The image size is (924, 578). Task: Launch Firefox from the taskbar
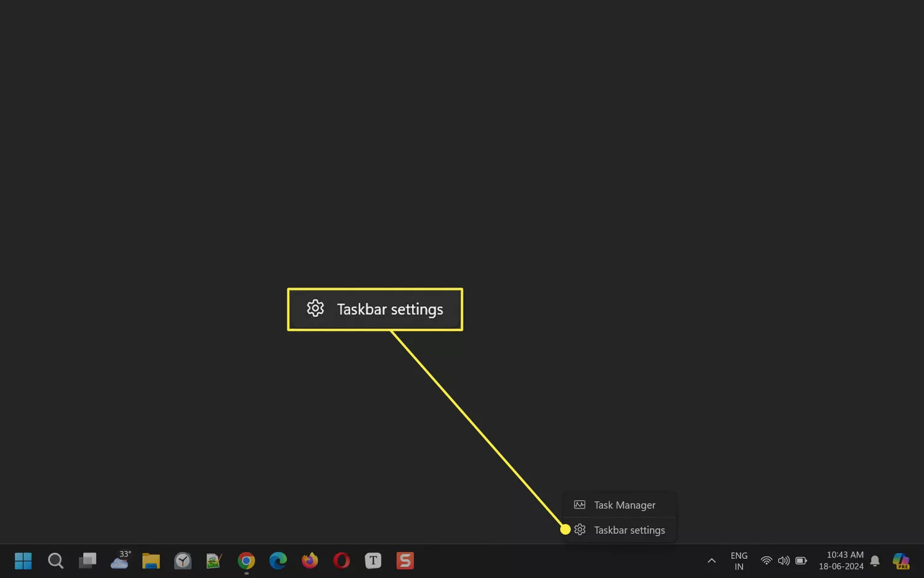coord(310,561)
